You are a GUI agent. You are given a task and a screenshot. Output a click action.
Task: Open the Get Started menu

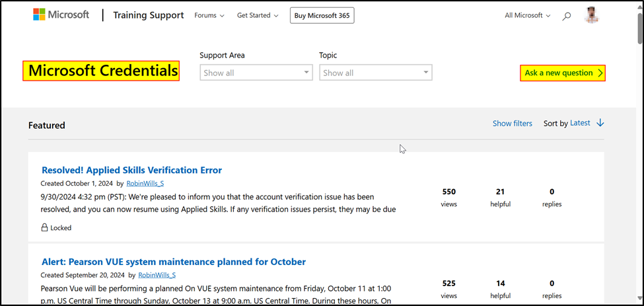coord(258,15)
